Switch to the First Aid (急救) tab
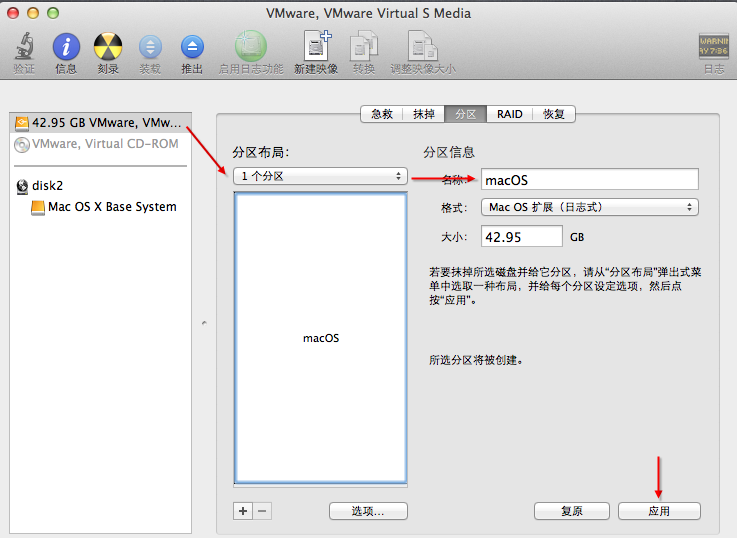The image size is (737, 538). pos(382,114)
